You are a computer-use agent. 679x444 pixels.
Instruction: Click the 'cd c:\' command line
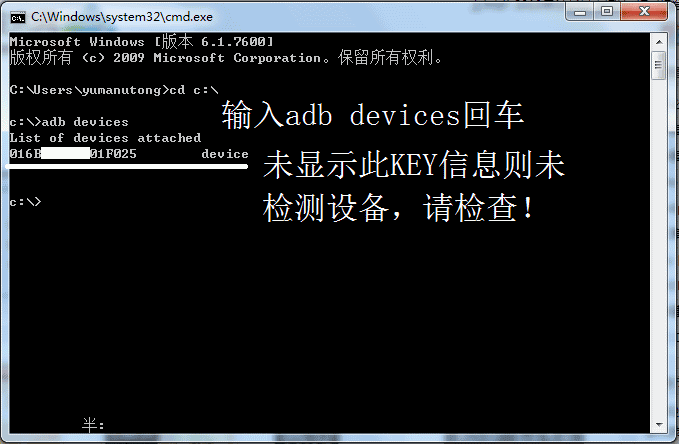tap(114, 90)
